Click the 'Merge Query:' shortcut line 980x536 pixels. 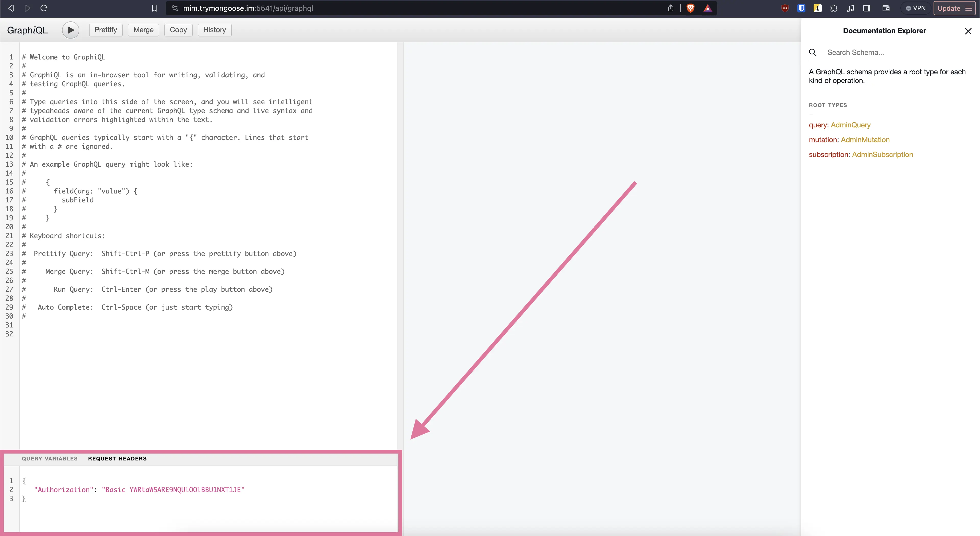(x=153, y=272)
